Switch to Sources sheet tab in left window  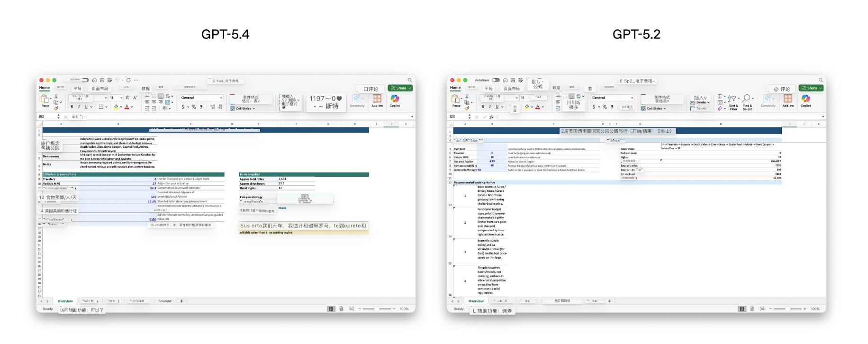point(165,301)
